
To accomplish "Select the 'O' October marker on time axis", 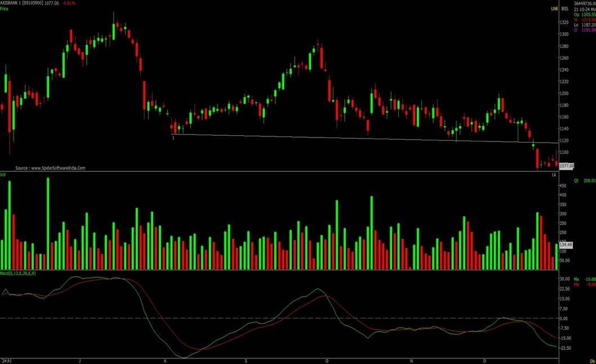I will click(327, 360).
